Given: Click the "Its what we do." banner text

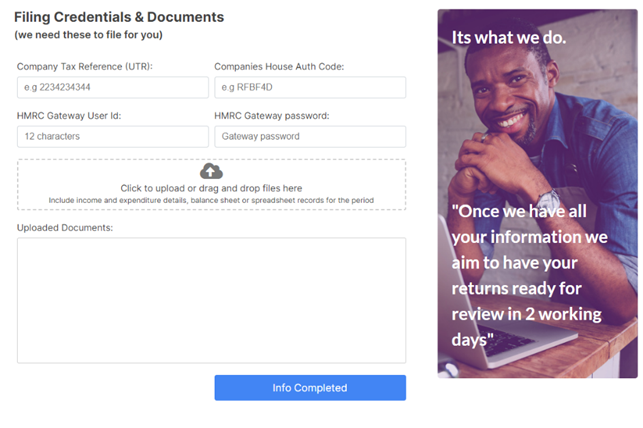Looking at the screenshot, I should (509, 38).
